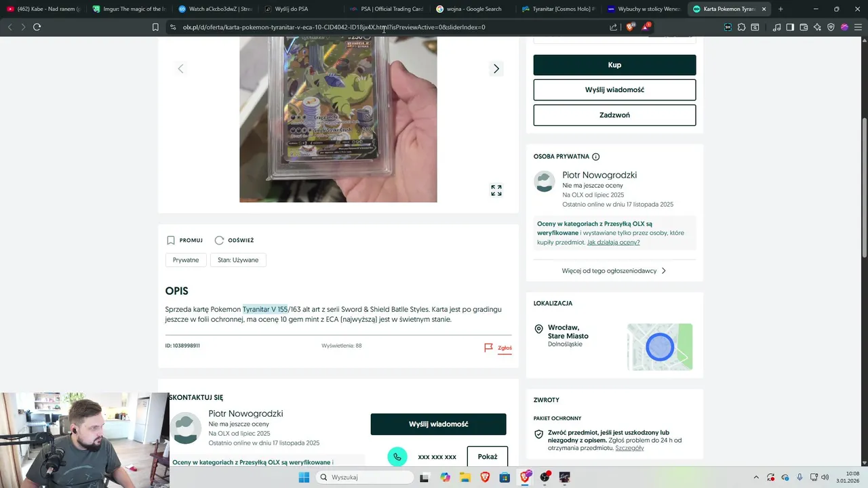
Task: Go to next listing photo arrow
Action: (496, 68)
